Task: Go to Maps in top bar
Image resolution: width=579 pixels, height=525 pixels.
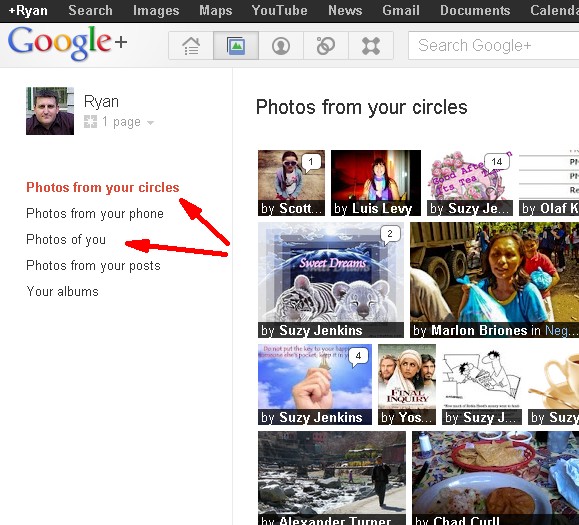Action: [x=216, y=10]
